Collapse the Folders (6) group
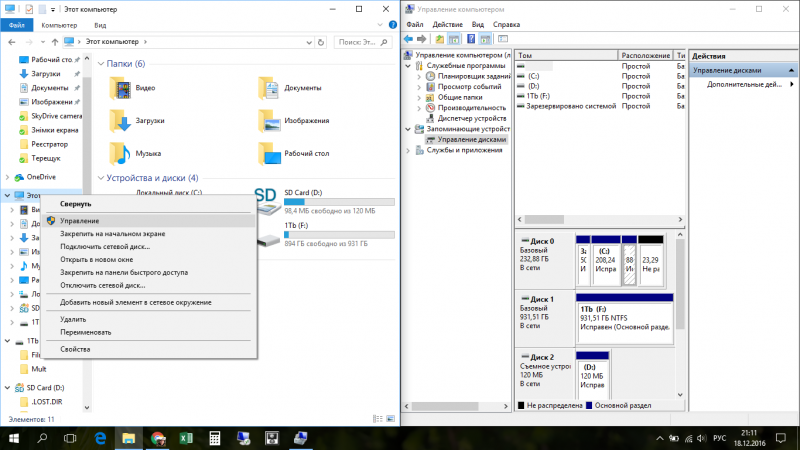Viewport: 800px width, 450px height. 100,63
